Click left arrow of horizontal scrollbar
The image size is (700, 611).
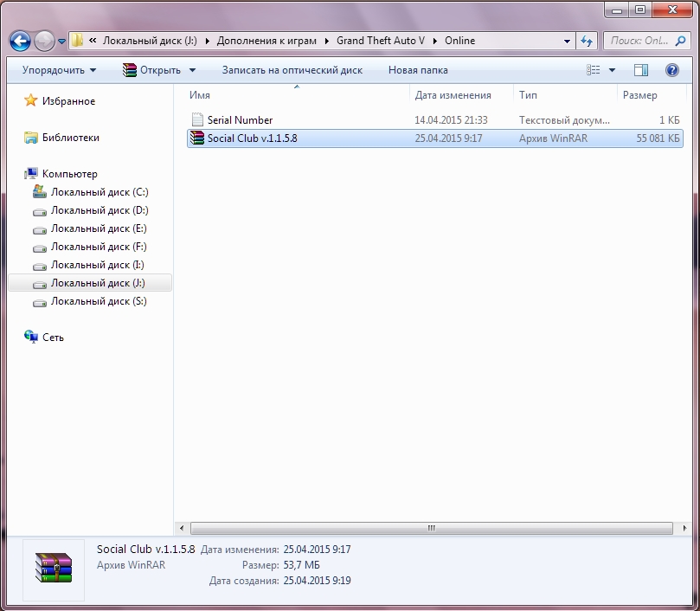(x=181, y=529)
